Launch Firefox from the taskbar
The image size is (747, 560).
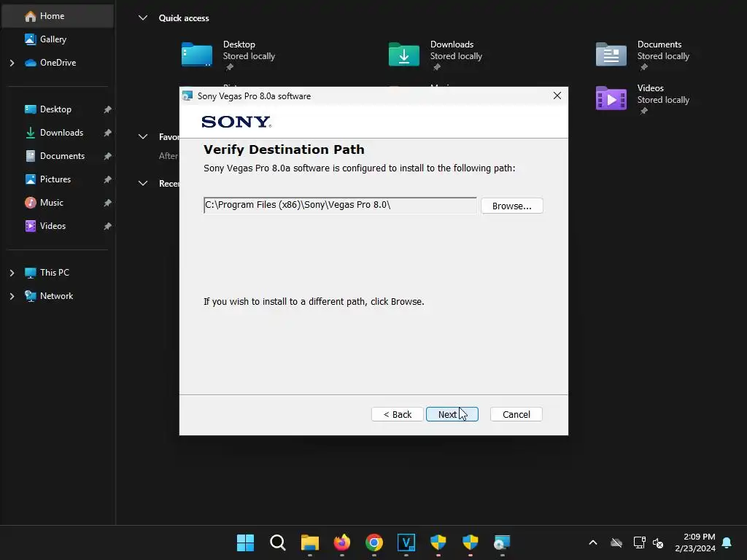click(341, 542)
